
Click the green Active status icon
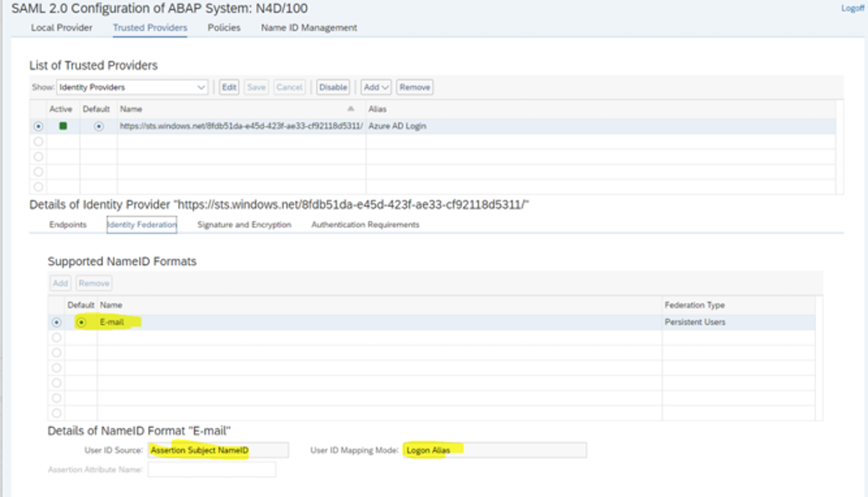pos(63,126)
